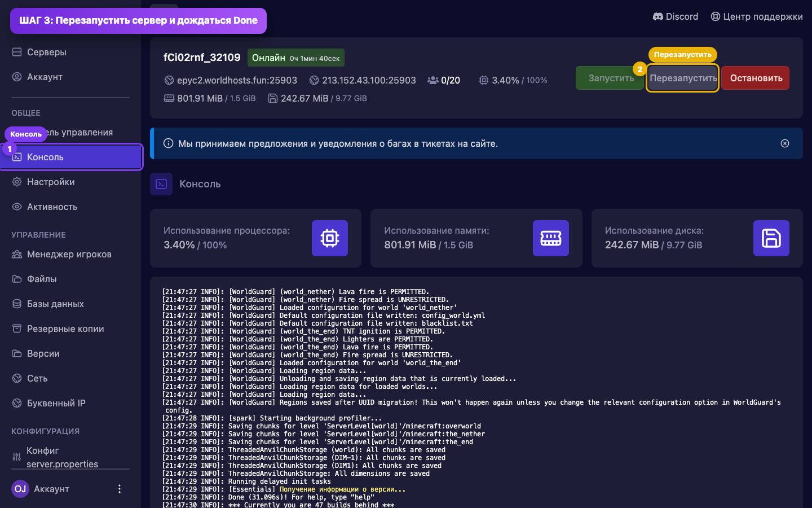Open the Аккаунт page in the sidebar
Viewport: 812px width, 508px height.
pos(70,77)
